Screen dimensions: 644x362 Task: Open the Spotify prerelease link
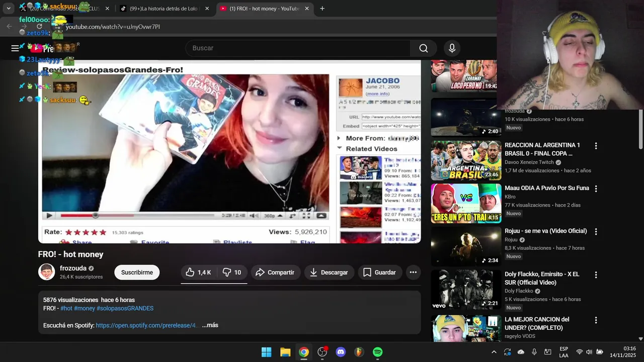[146, 325]
